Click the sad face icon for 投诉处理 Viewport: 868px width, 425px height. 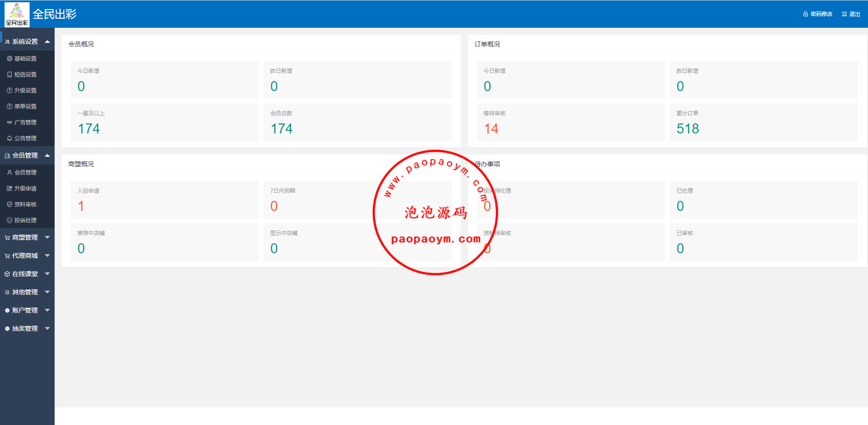10,220
